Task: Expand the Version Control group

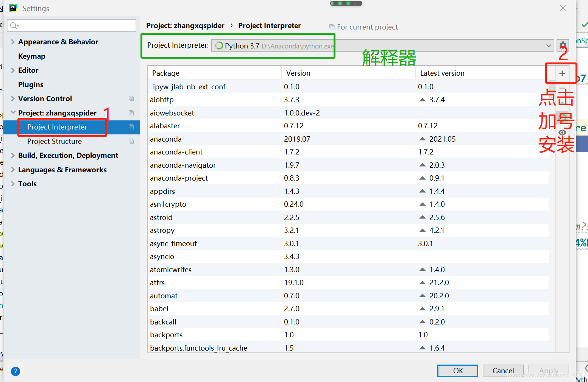Action: (13, 98)
